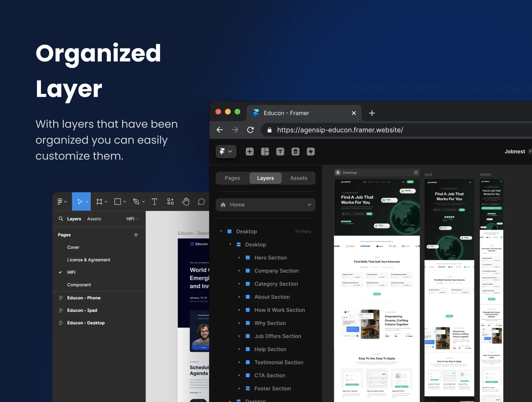532x402 pixels.
Task: Select the Mobile preview thumbnail on canvas
Action: (492, 290)
